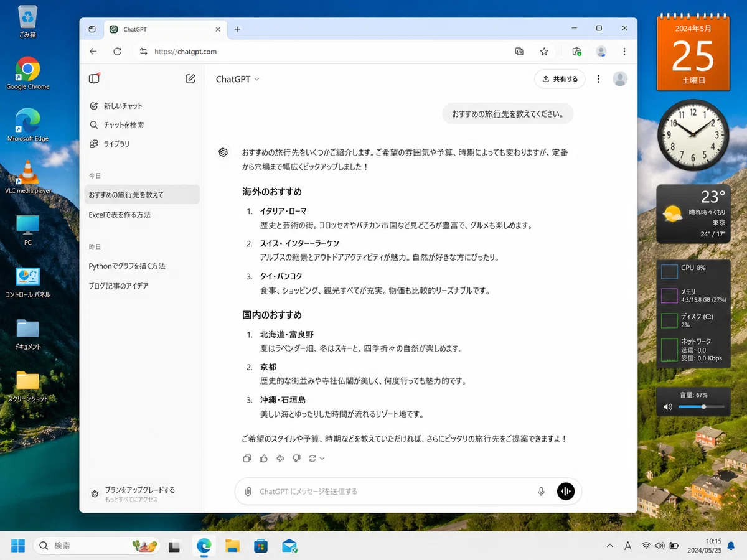747x560 pixels.
Task: Mute using the volume widget speaker icon
Action: point(668,407)
